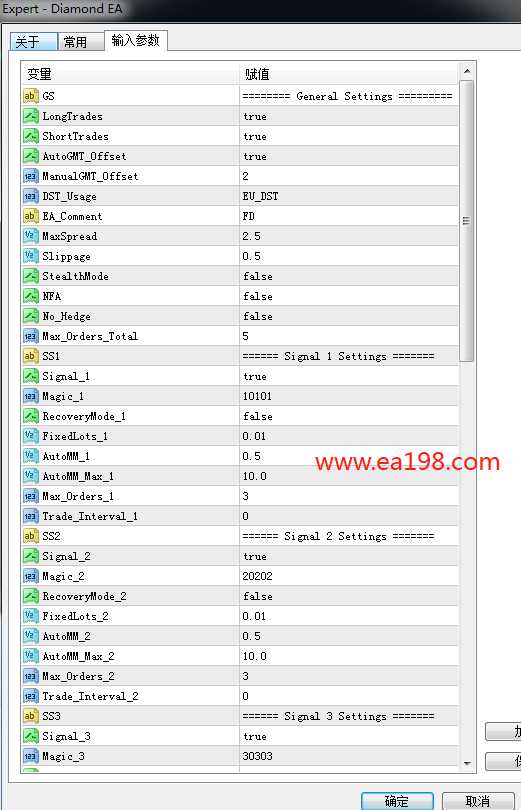The width and height of the screenshot is (521, 810).
Task: Edit the Max_Orders_Total value field
Action: pos(349,336)
